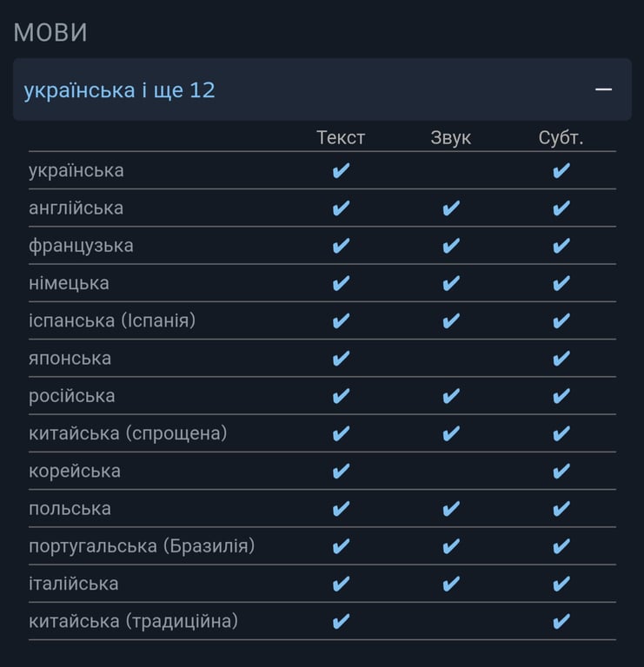The image size is (644, 667).
Task: Click the Italian subtitles checkmark
Action: [561, 584]
